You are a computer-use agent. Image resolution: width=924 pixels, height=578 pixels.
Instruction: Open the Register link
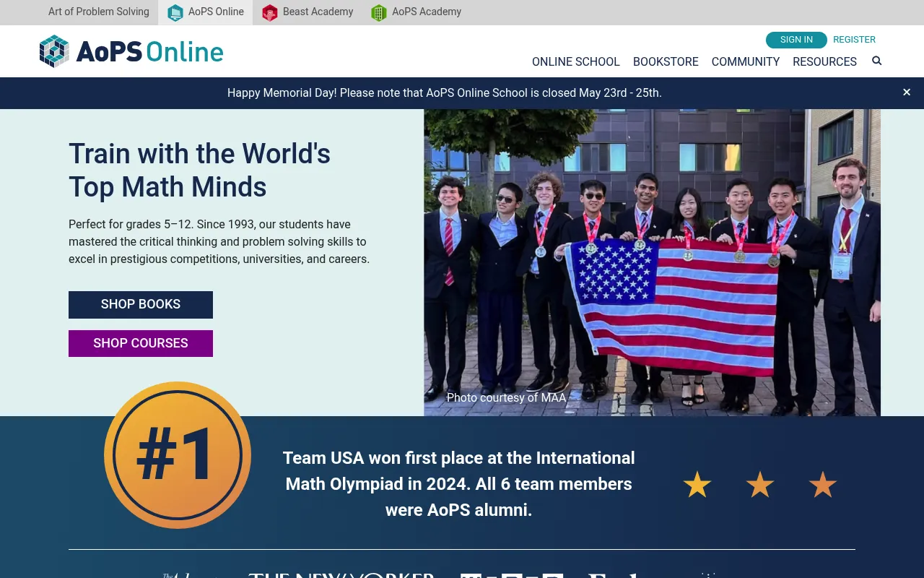[x=854, y=40]
